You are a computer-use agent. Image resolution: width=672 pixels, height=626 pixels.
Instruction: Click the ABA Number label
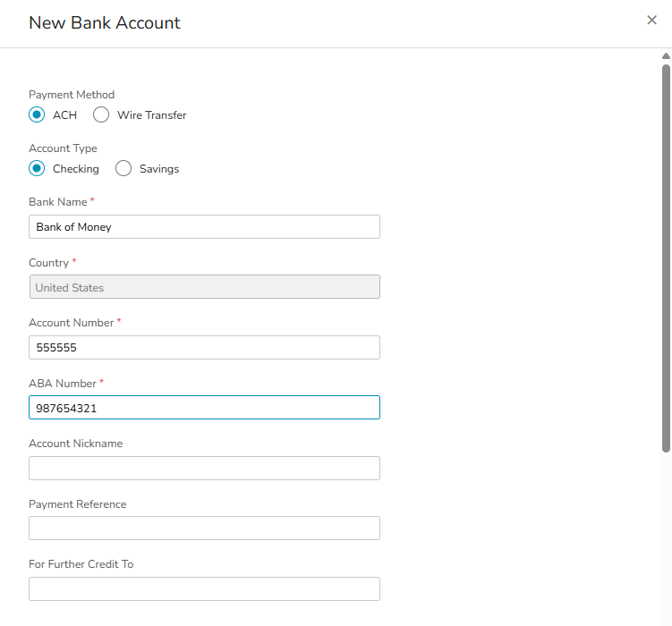point(63,384)
